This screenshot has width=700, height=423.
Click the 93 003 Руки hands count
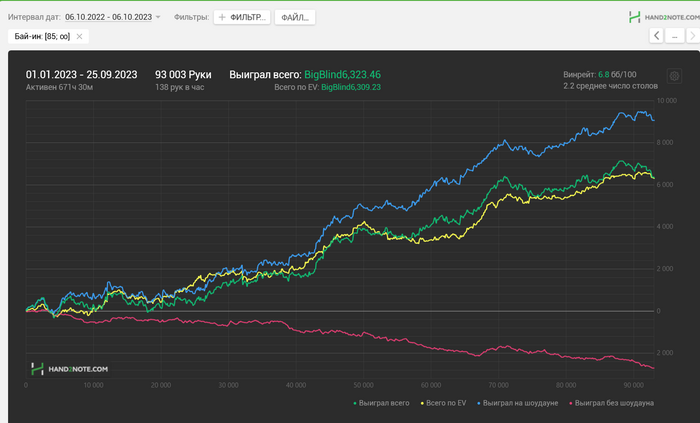183,75
